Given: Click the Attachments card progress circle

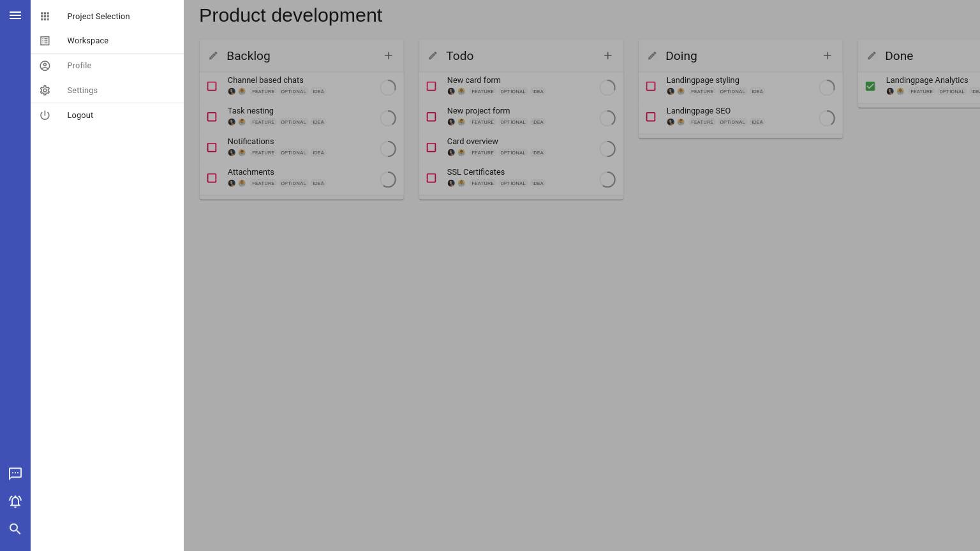Looking at the screenshot, I should coord(388,179).
